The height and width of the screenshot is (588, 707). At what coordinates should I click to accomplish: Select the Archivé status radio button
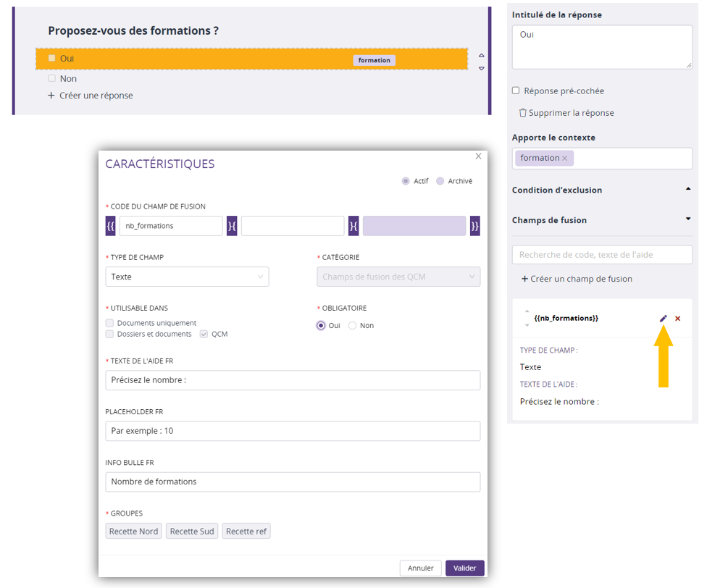click(x=440, y=181)
